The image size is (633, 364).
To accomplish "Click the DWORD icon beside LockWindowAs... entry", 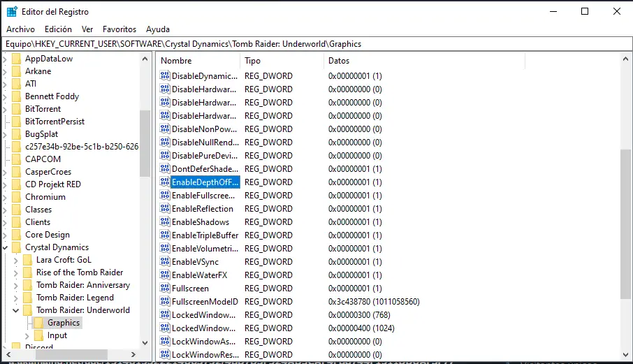I will (165, 342).
